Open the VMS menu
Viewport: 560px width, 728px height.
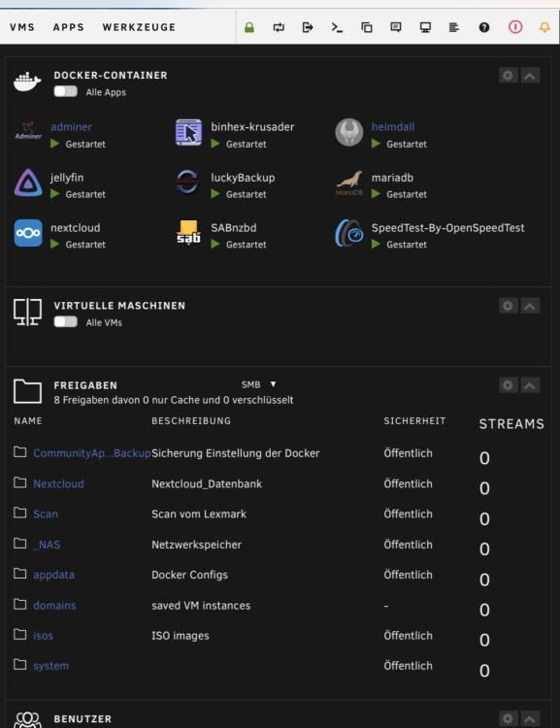pyautogui.click(x=22, y=27)
